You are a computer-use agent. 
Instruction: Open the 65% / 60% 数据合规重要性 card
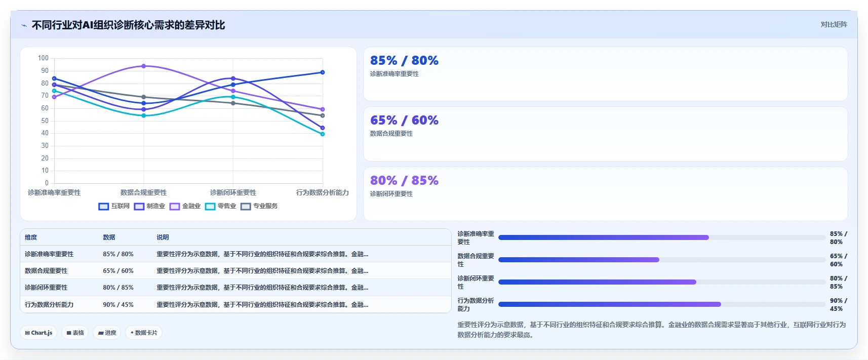point(605,134)
